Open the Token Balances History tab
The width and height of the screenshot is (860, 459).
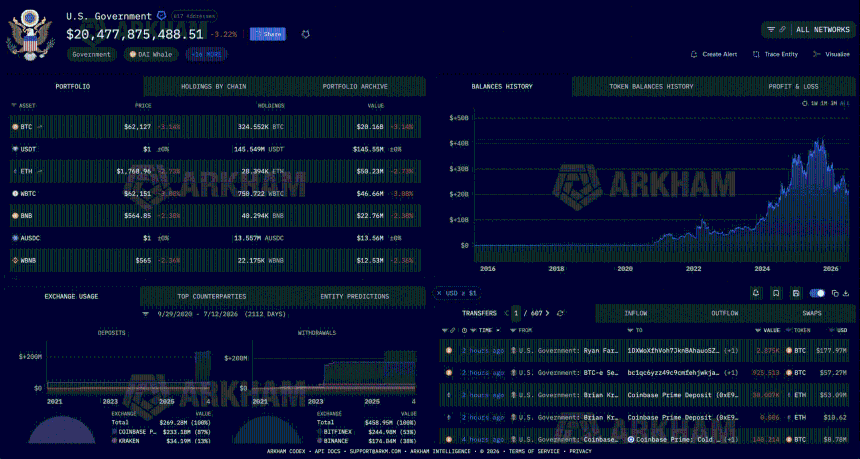coord(651,87)
